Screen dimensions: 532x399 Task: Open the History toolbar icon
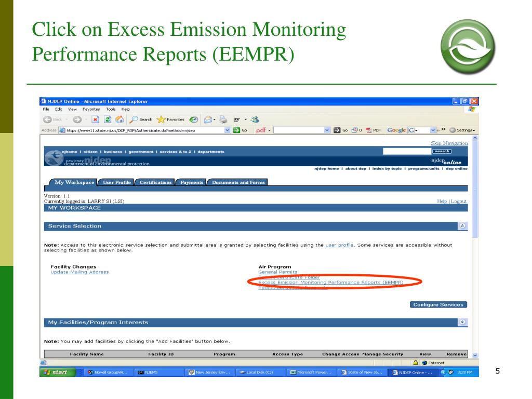tap(193, 119)
